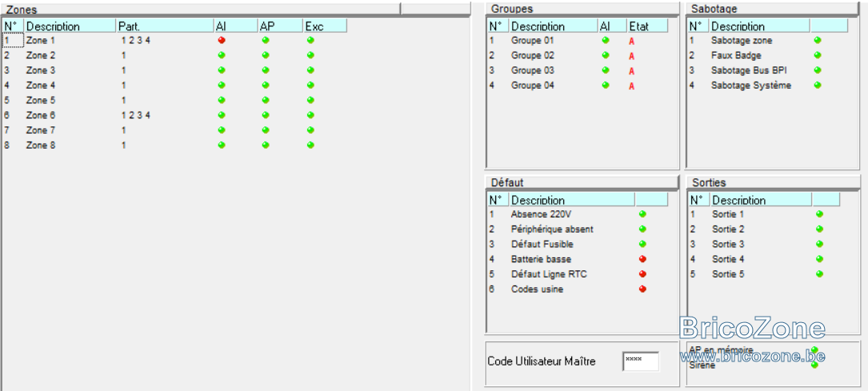The image size is (868, 391).
Task: Click Groupe 03 AI green indicator
Action: [x=605, y=70]
